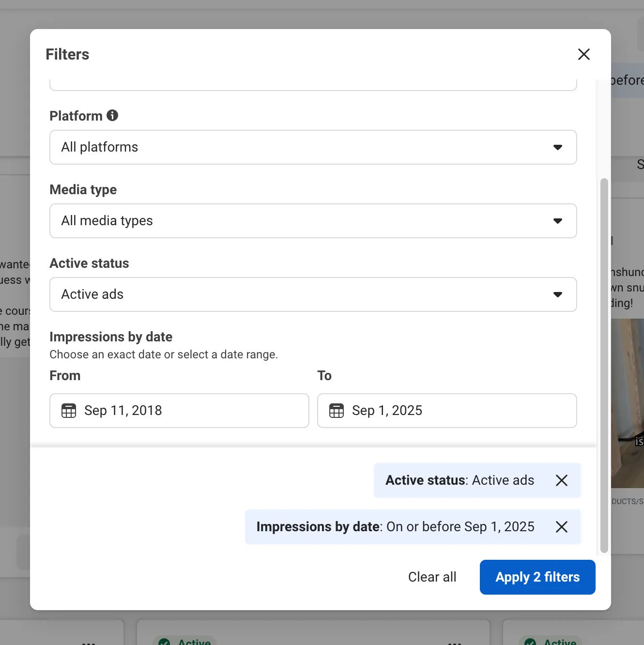Image resolution: width=644 pixels, height=645 pixels.
Task: Click the Clear all button
Action: [x=432, y=577]
